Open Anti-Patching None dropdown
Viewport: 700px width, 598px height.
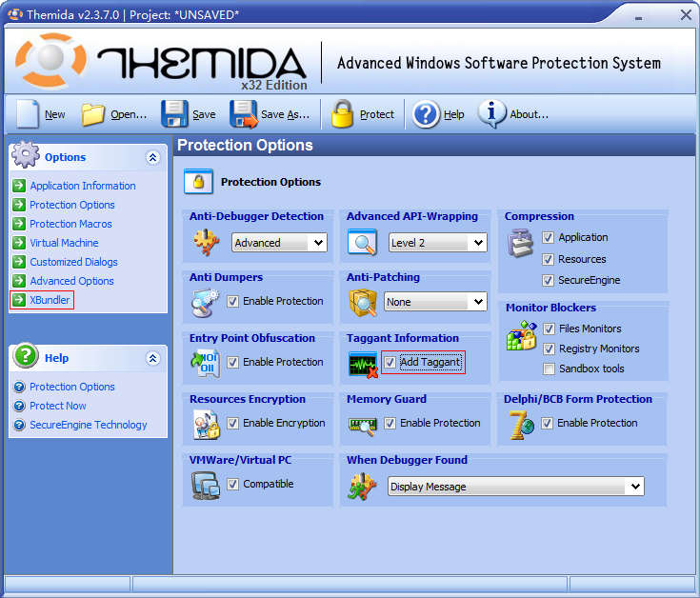click(x=435, y=302)
